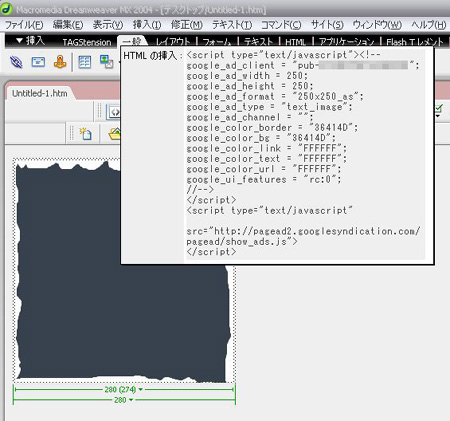Open the 修正(M) menu
The image size is (450, 421).
pos(187,25)
